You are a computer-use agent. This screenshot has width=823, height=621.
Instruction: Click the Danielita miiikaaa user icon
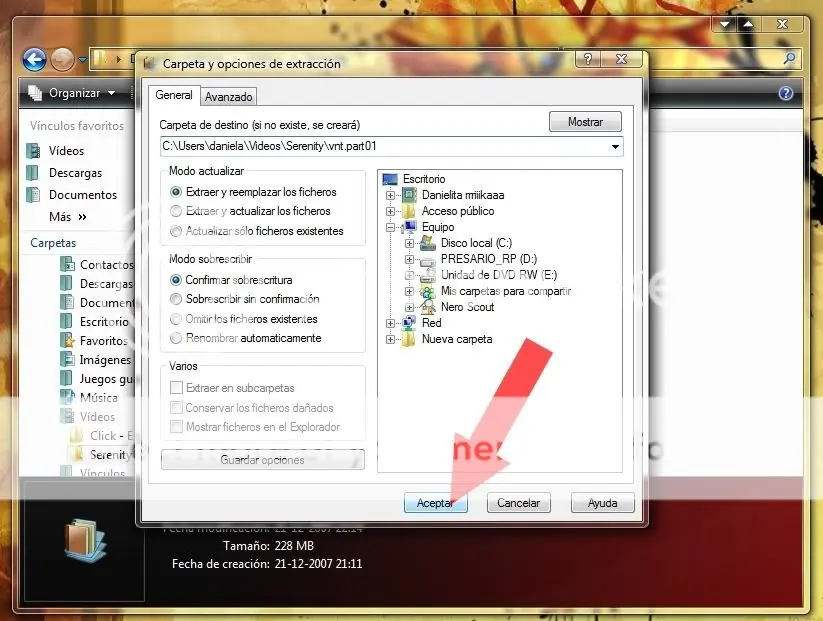[409, 195]
